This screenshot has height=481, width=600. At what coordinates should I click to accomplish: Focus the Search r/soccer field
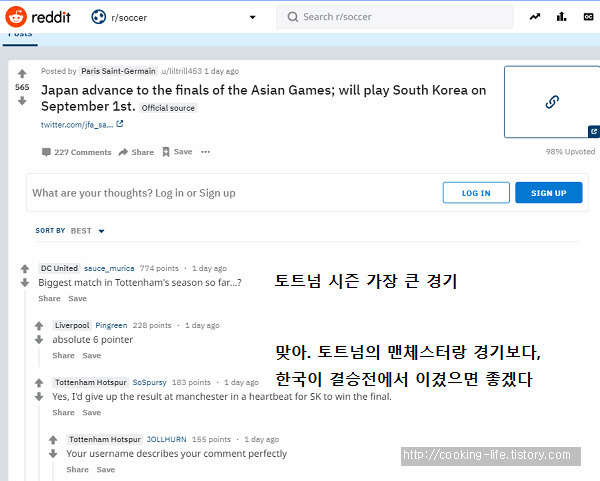[395, 17]
